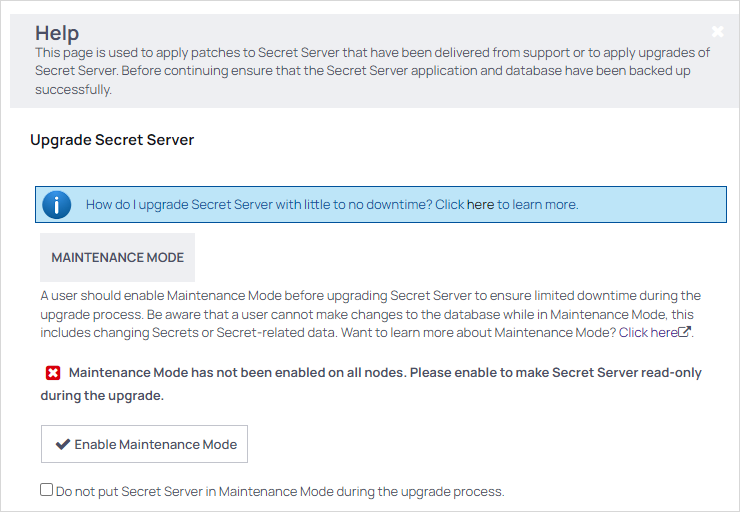This screenshot has width=740, height=512.
Task: Click the blue info circle icon
Action: pyautogui.click(x=57, y=205)
